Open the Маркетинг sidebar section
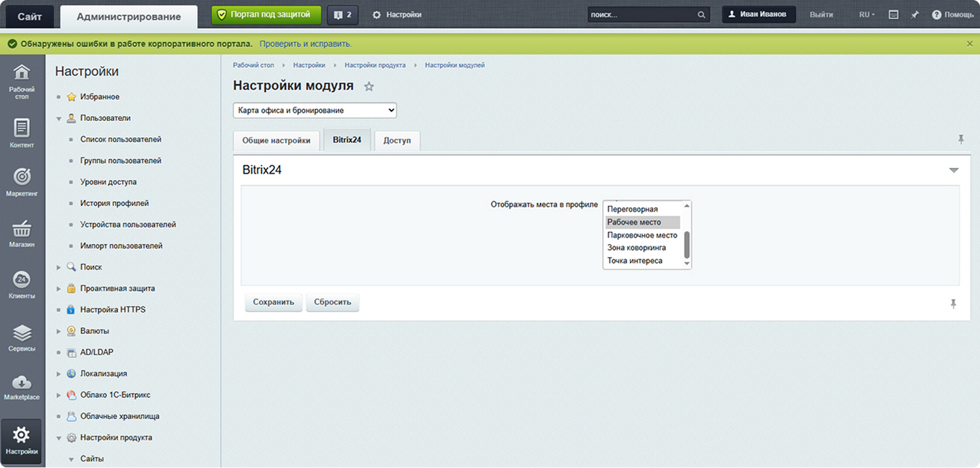The width and height of the screenshot is (980, 468). coord(22,183)
